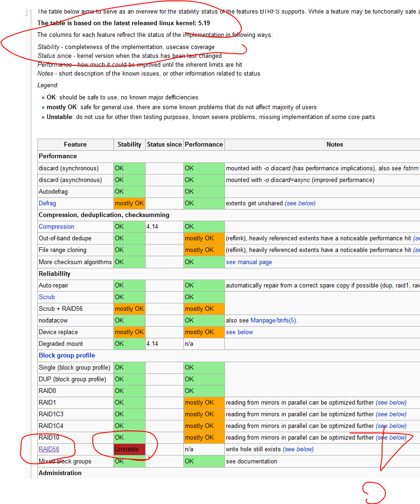420x504 pixels.
Task: Follow 'see manual page' link in checksum row
Action: point(249,262)
